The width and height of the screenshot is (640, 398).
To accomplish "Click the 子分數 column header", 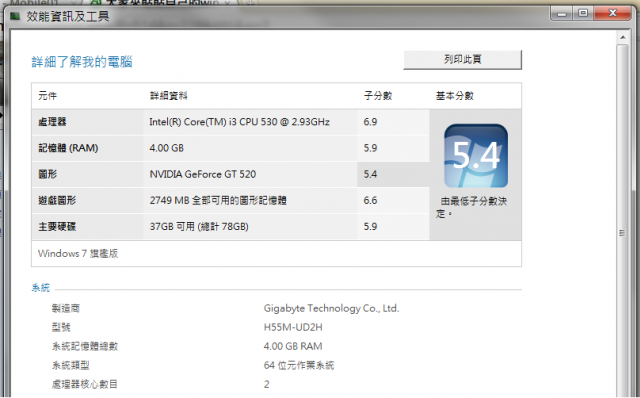I will tap(378, 96).
